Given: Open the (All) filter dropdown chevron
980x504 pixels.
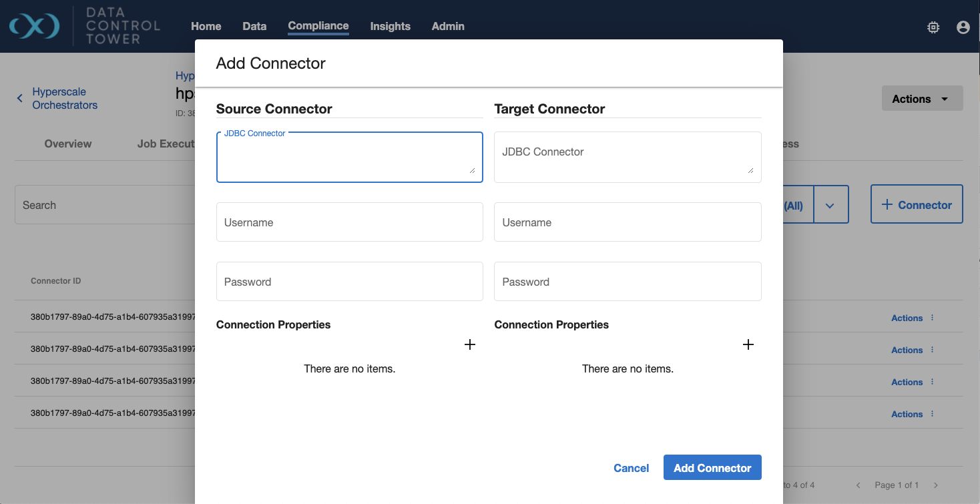Looking at the screenshot, I should click(x=830, y=206).
